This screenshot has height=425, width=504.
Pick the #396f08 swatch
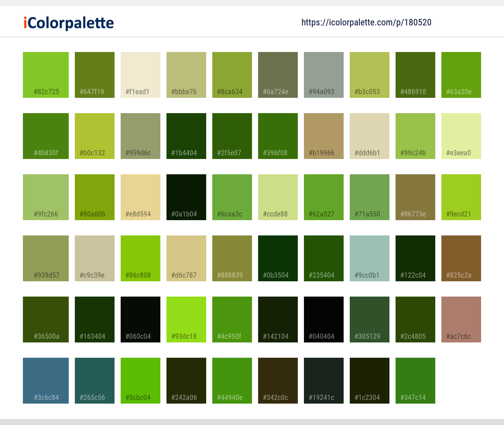click(x=278, y=136)
